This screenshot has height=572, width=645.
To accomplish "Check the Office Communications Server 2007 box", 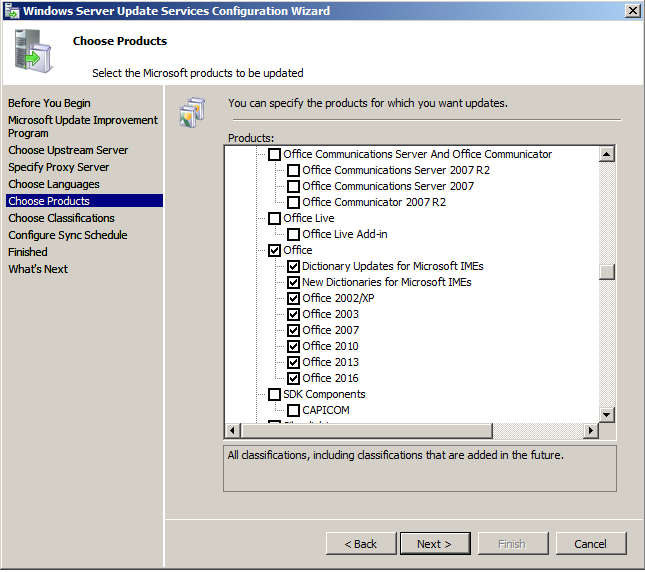I will pos(293,186).
